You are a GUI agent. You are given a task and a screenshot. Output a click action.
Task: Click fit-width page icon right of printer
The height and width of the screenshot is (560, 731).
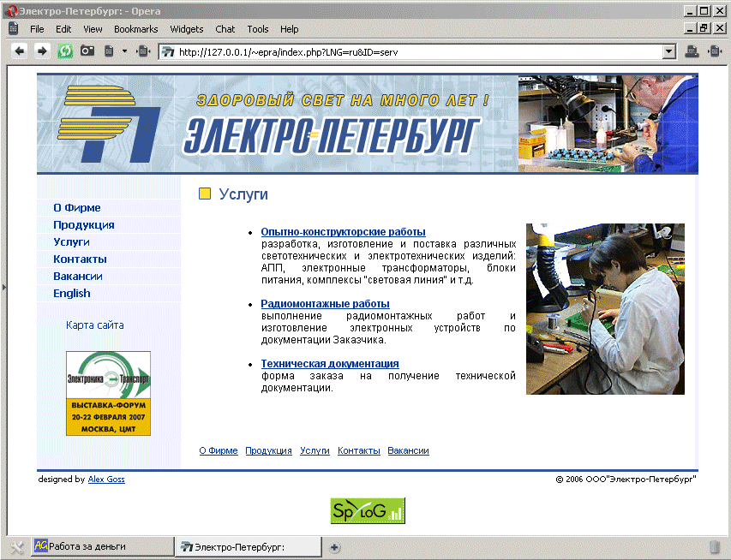715,51
